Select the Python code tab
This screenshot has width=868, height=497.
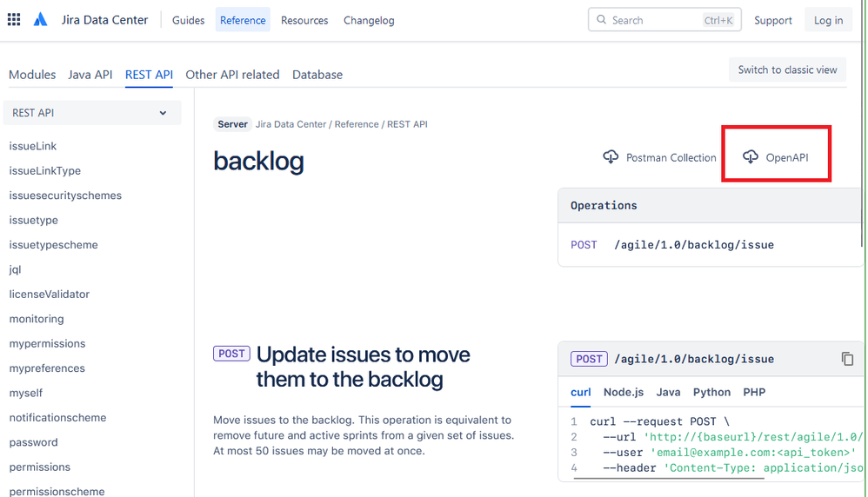(711, 393)
